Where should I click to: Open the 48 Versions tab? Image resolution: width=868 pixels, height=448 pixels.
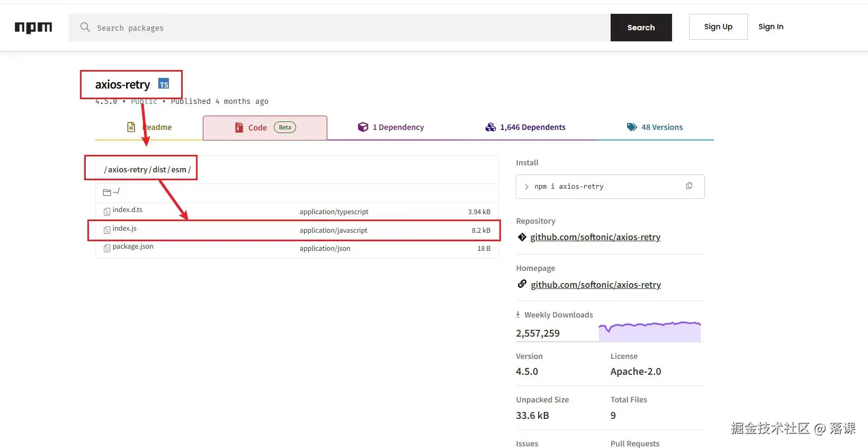pyautogui.click(x=655, y=127)
